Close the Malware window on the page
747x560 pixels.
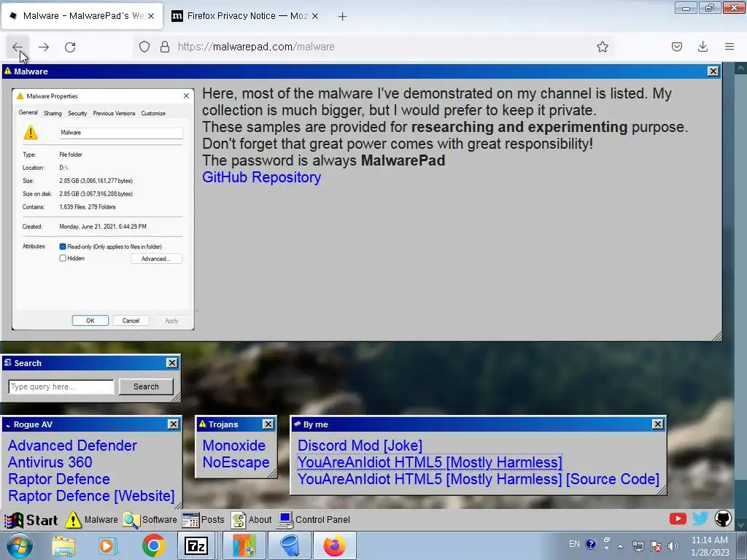[713, 71]
